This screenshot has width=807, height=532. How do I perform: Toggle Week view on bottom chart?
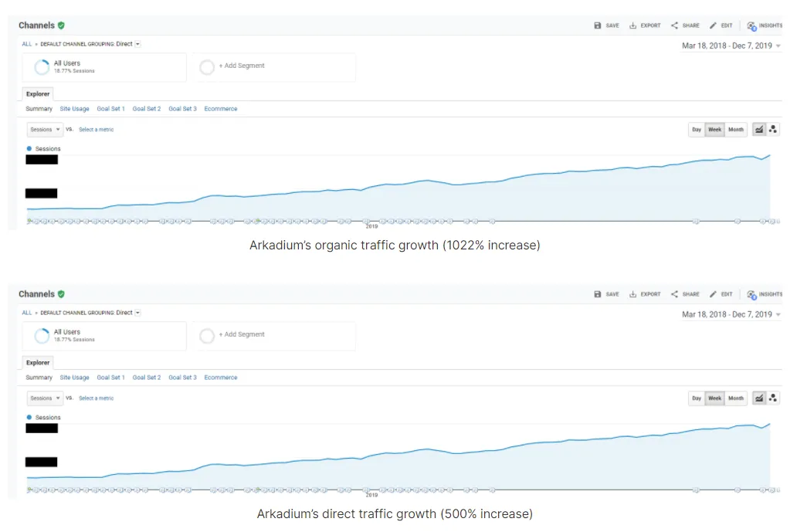click(x=715, y=398)
